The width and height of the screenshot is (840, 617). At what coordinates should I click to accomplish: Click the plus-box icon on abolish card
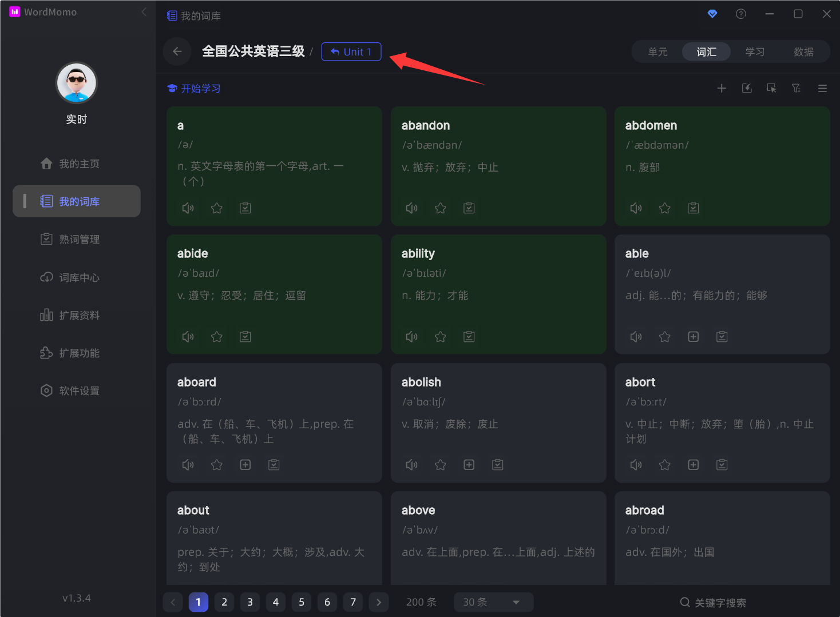(469, 465)
